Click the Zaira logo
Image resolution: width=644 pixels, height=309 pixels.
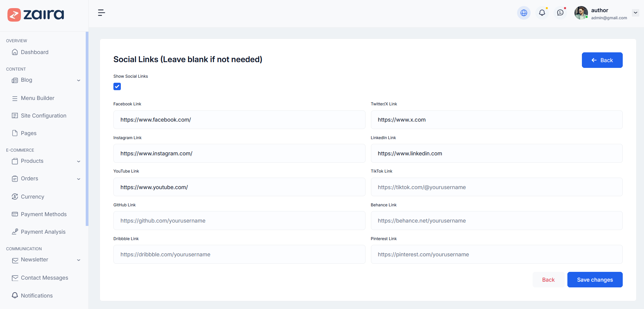(x=36, y=15)
